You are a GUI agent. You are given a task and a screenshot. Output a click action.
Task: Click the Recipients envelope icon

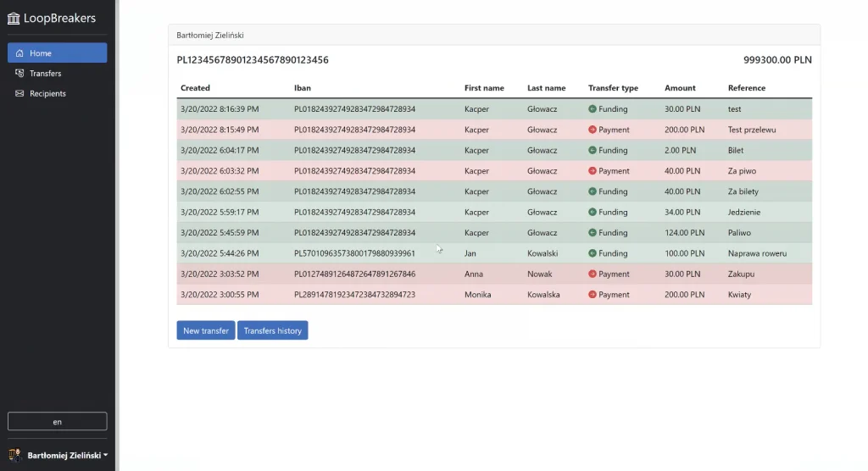19,93
